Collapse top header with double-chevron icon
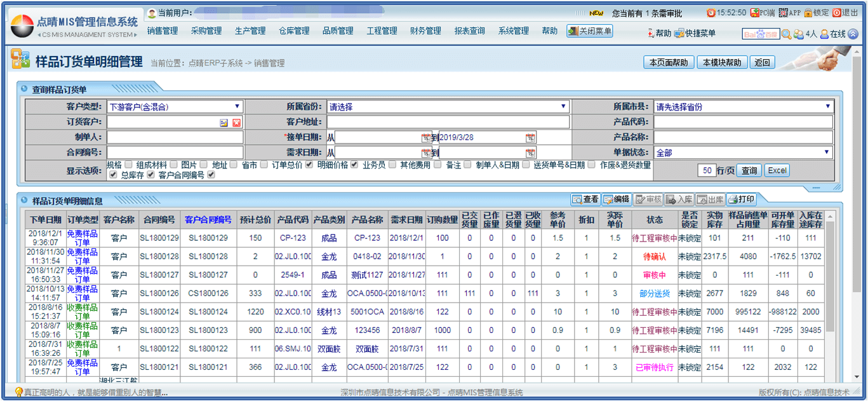This screenshot has height=401, width=868. tap(853, 34)
